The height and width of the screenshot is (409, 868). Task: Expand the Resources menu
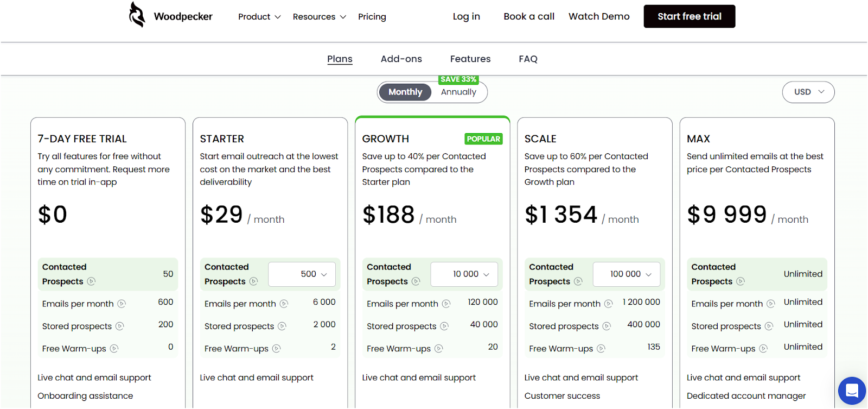point(319,17)
